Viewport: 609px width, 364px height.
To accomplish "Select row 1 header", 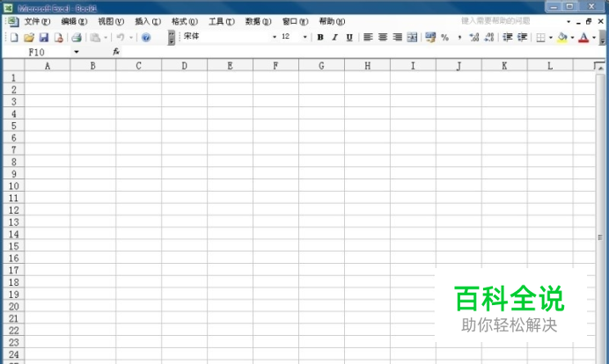I will coord(13,77).
